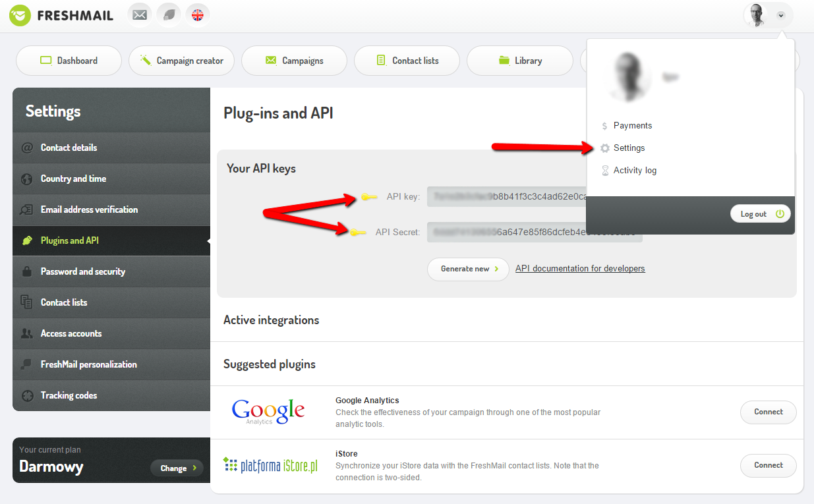Click the Active integrations heading
Screen dimensions: 814x504
point(271,320)
